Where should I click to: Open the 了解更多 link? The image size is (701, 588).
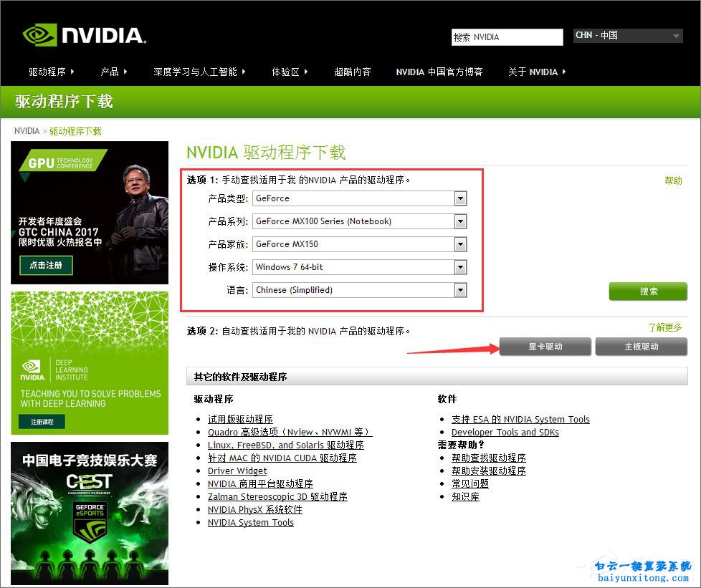(x=665, y=327)
